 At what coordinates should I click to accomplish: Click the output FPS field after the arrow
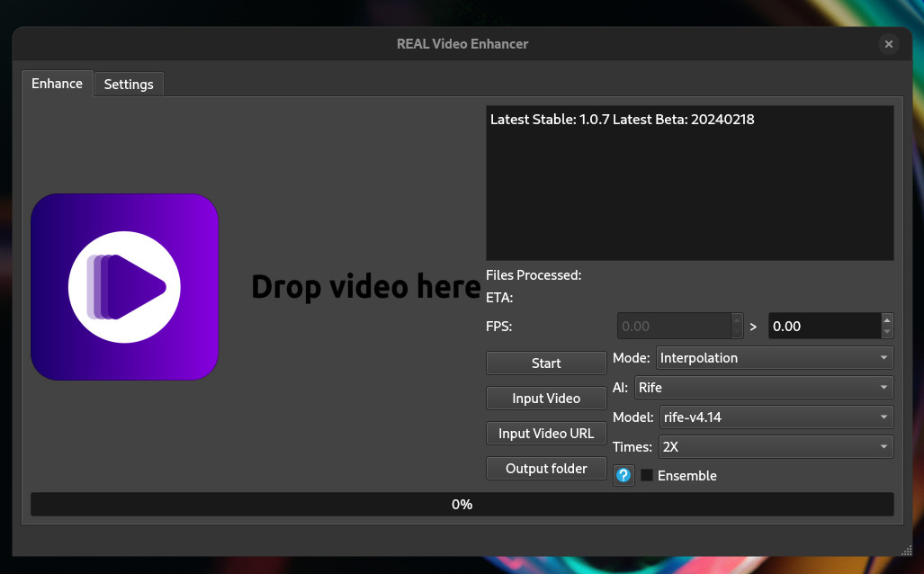click(824, 326)
